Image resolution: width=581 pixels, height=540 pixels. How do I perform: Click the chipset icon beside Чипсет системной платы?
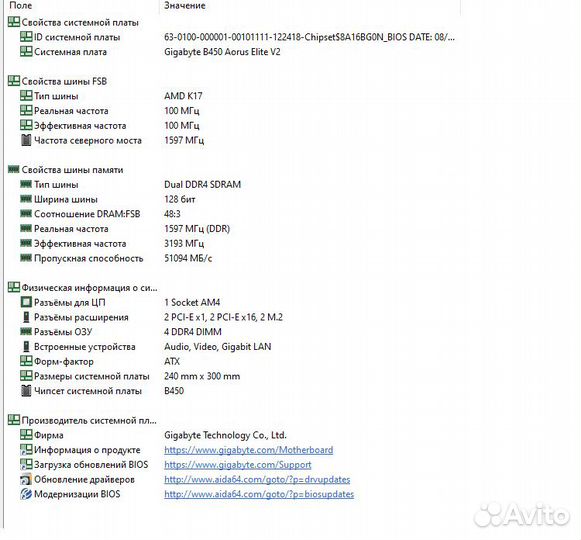pyautogui.click(x=26, y=391)
